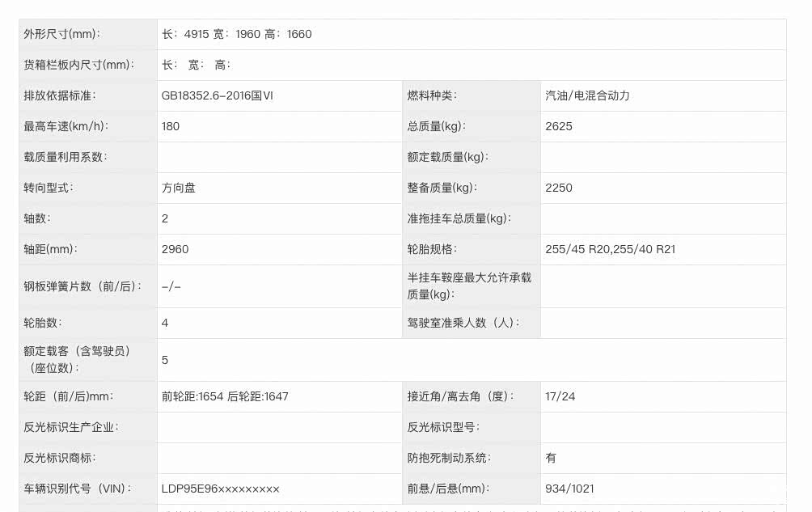Click the 防抱死制动系统 value 有
The height and width of the screenshot is (512, 812).
551,458
